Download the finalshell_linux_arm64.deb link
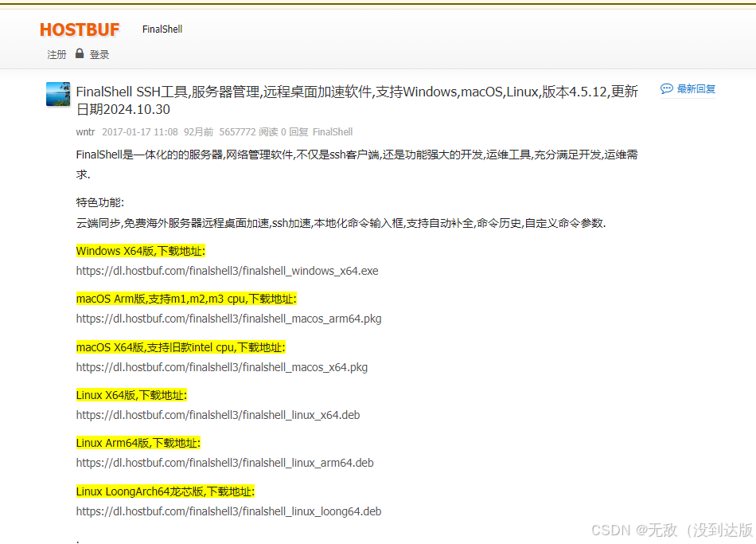756x544 pixels. (224, 463)
